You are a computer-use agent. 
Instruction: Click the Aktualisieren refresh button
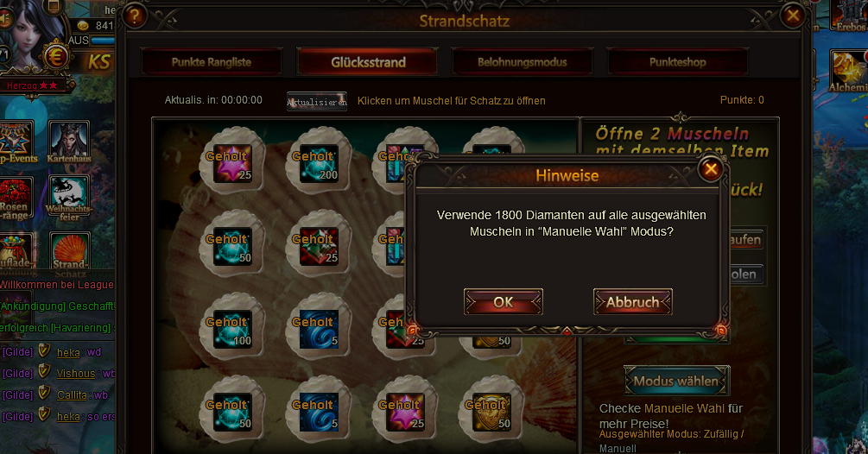point(317,102)
